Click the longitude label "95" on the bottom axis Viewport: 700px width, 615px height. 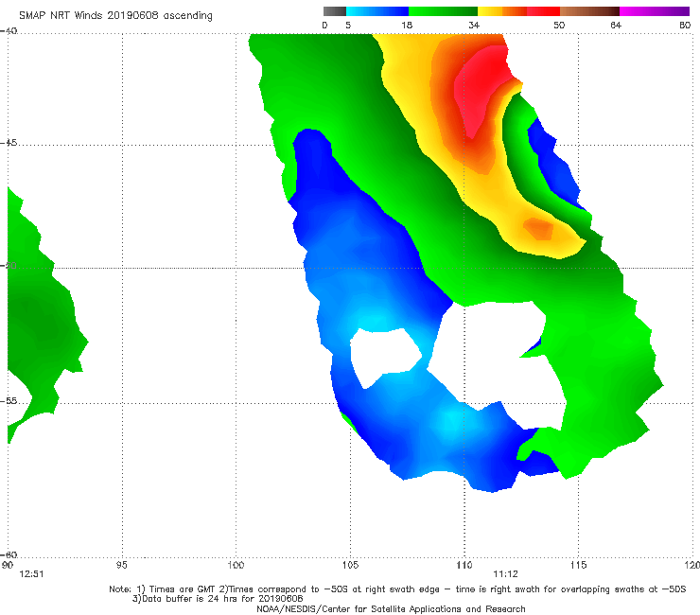pyautogui.click(x=121, y=565)
